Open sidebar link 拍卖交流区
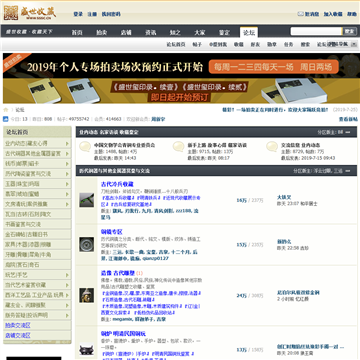Screen dimensions: 360x360 tap(18, 325)
